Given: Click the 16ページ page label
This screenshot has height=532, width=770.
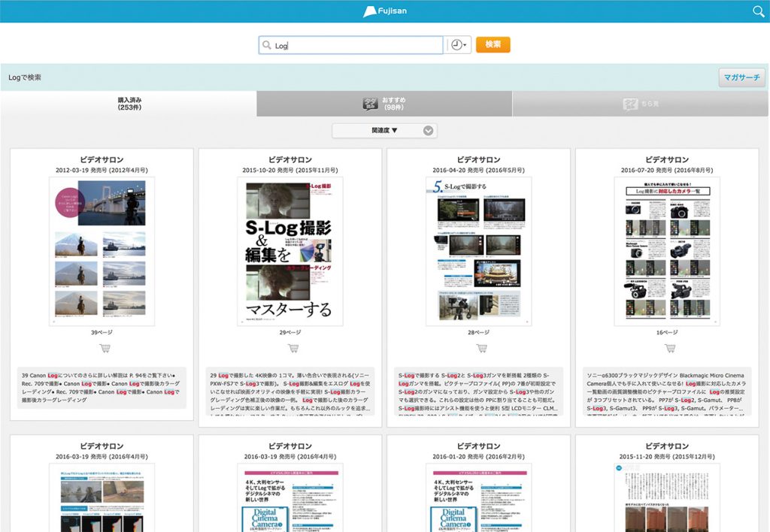Looking at the screenshot, I should pos(667,332).
